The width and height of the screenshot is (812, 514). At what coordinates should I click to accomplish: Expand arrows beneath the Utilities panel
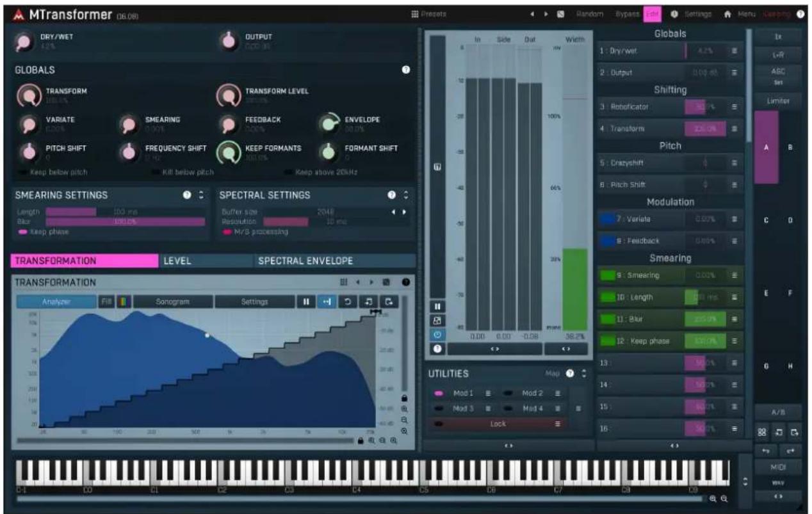click(508, 445)
